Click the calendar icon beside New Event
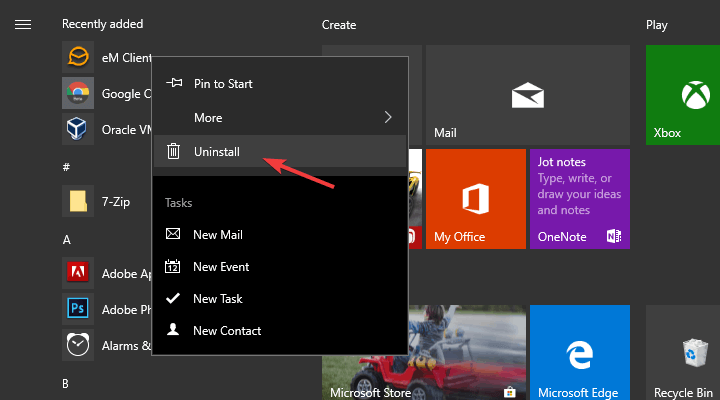720x400 pixels. click(x=173, y=266)
